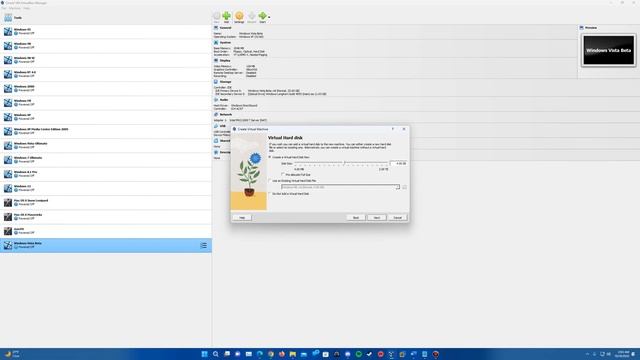Select the Windows 2000 virtual machine

(x=106, y=89)
